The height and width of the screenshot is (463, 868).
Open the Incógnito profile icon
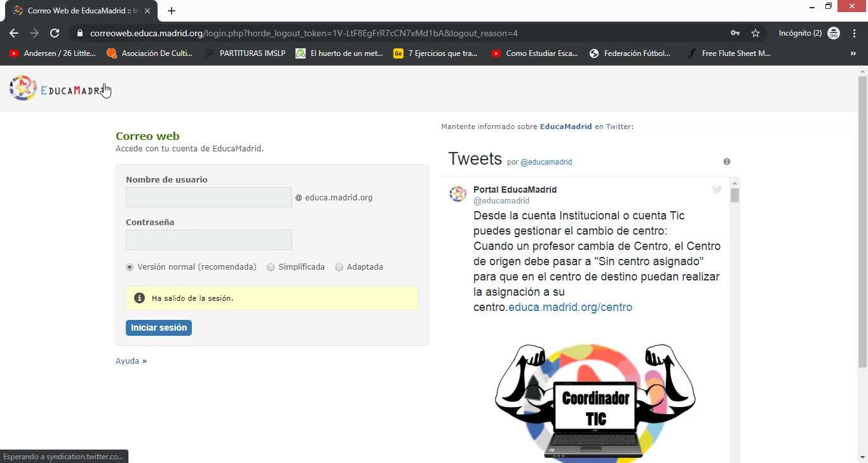(834, 33)
